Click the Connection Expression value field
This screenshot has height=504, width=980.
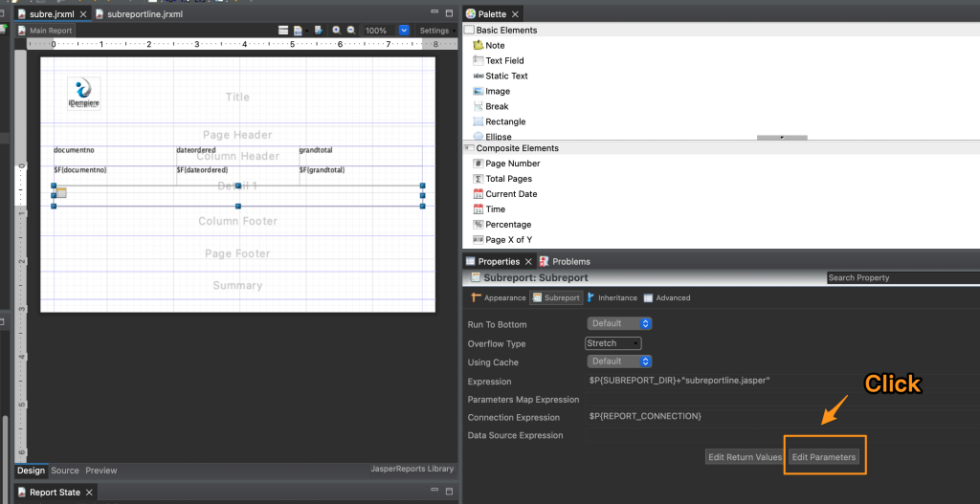tap(783, 416)
